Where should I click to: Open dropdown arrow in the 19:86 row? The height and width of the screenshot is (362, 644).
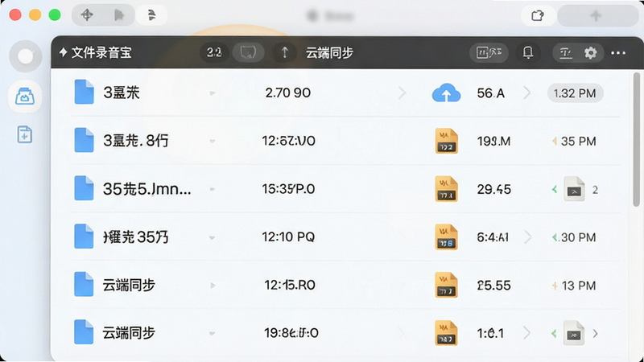coord(213,334)
